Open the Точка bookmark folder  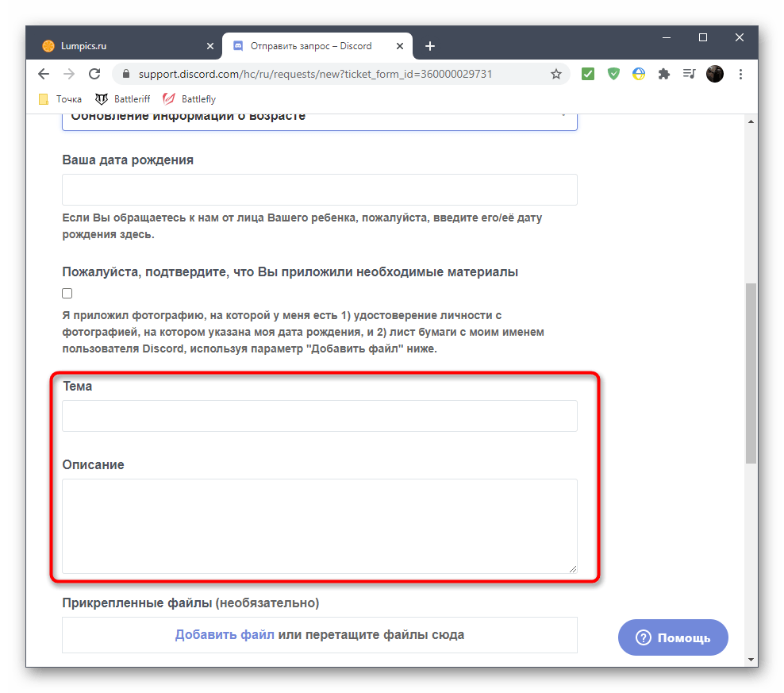pos(60,99)
